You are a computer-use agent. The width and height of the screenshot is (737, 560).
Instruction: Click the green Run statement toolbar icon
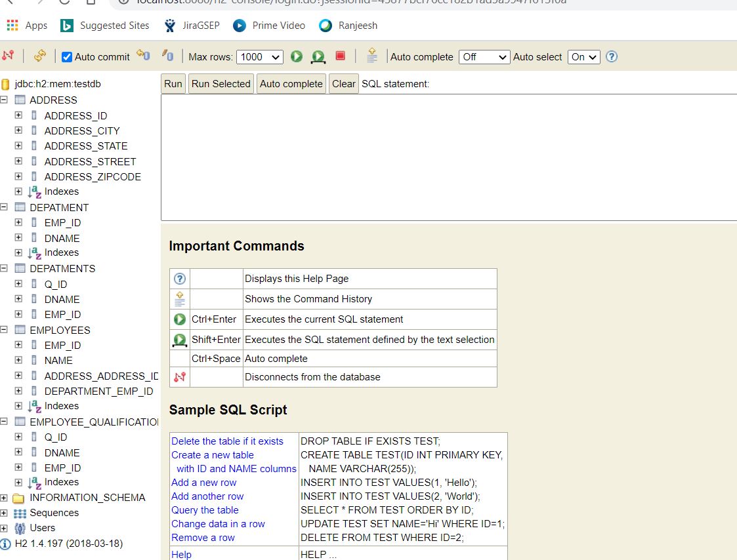tap(297, 56)
